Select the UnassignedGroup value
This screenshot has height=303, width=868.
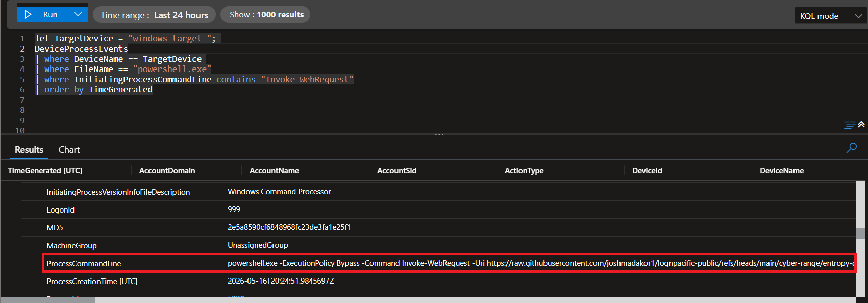tap(258, 245)
